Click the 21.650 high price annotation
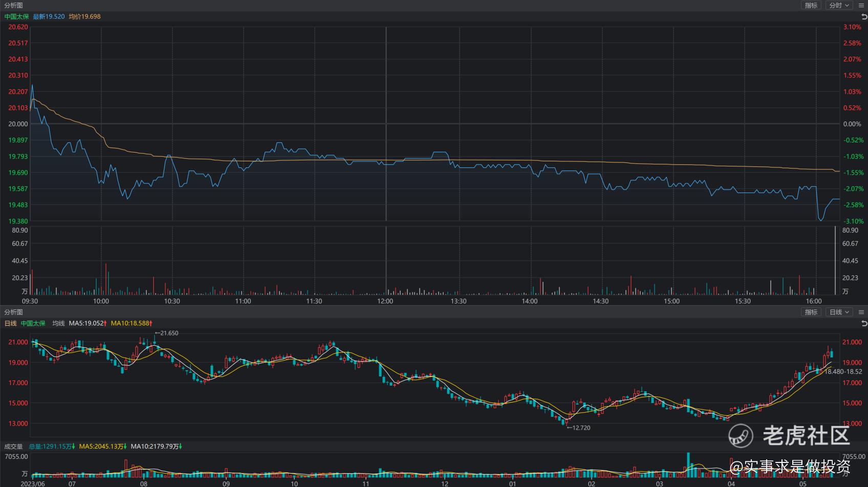 coord(168,333)
